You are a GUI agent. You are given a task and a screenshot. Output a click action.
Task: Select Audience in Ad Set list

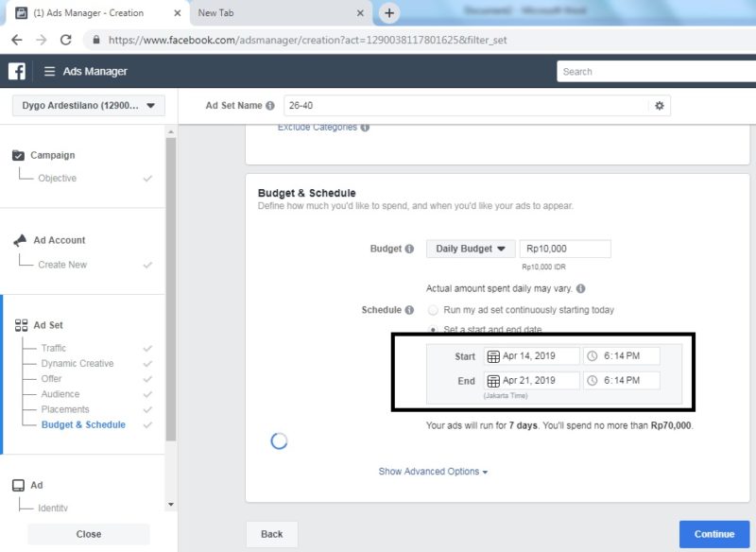click(x=60, y=394)
